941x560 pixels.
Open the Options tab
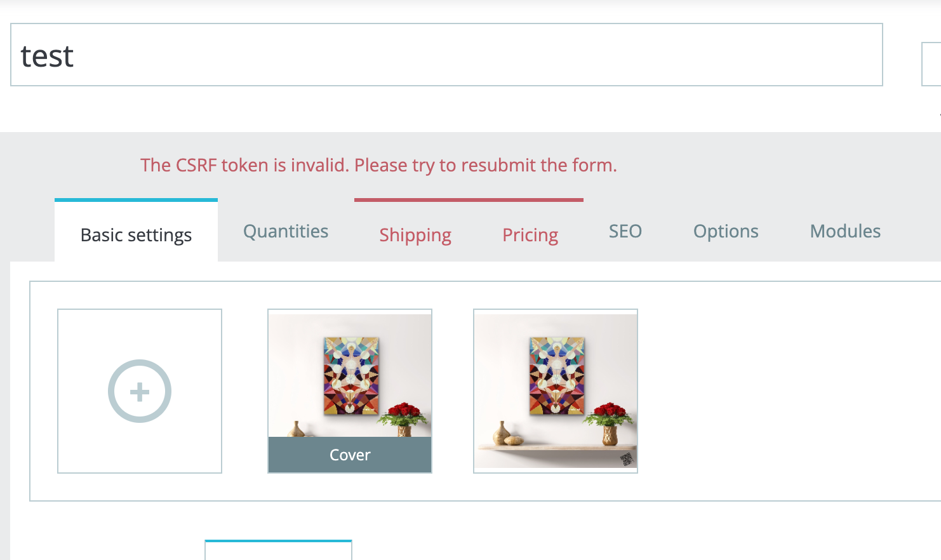coord(726,231)
